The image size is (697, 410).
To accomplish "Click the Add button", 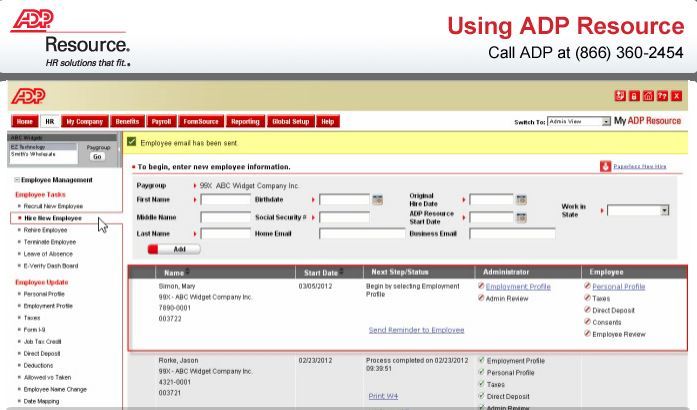I will [x=174, y=249].
